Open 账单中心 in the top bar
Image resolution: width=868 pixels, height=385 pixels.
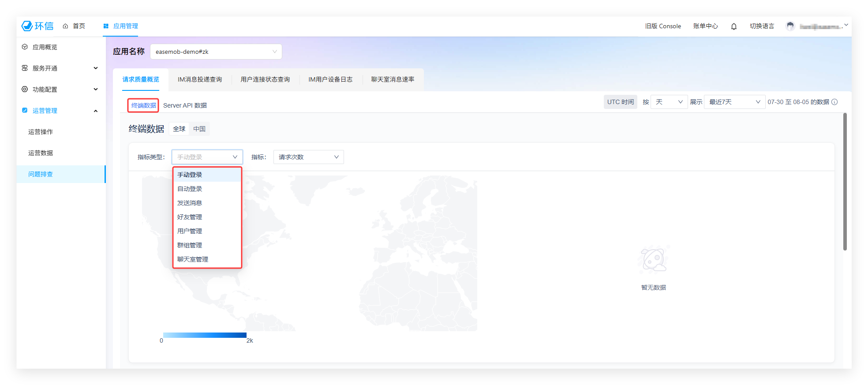coord(705,26)
